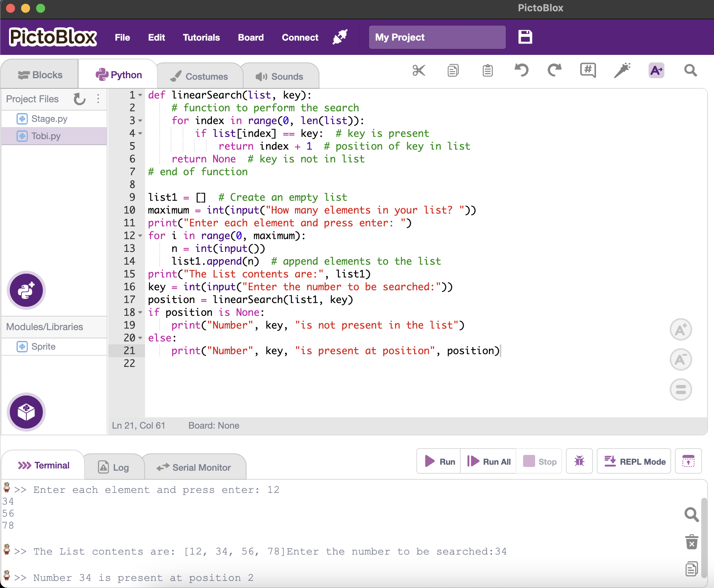Collapse the else block at line 20
714x588 pixels.
coord(140,338)
